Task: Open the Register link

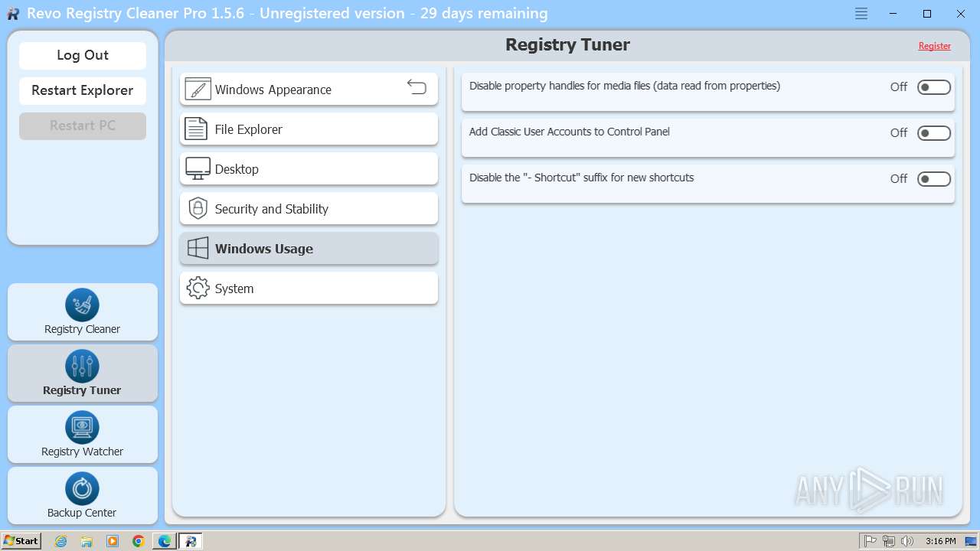Action: click(935, 46)
